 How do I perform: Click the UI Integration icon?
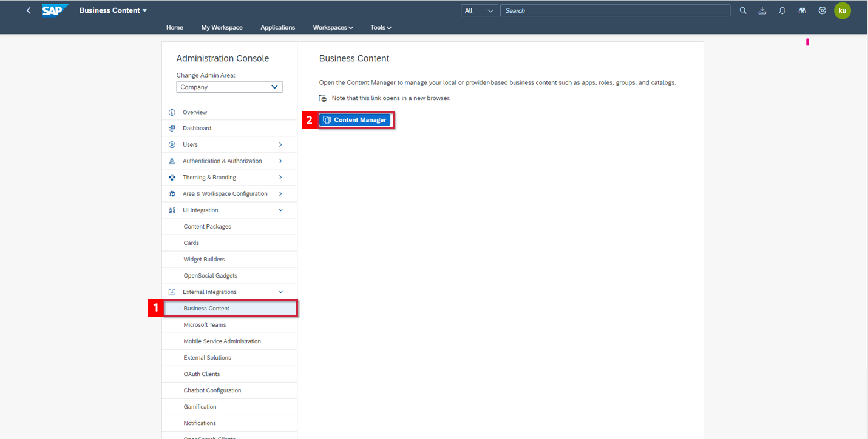point(172,210)
